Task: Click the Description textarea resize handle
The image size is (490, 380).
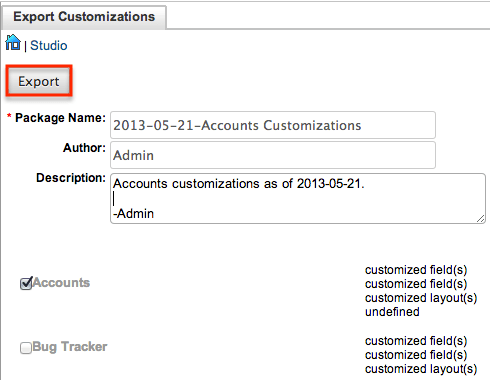Action: click(480, 219)
